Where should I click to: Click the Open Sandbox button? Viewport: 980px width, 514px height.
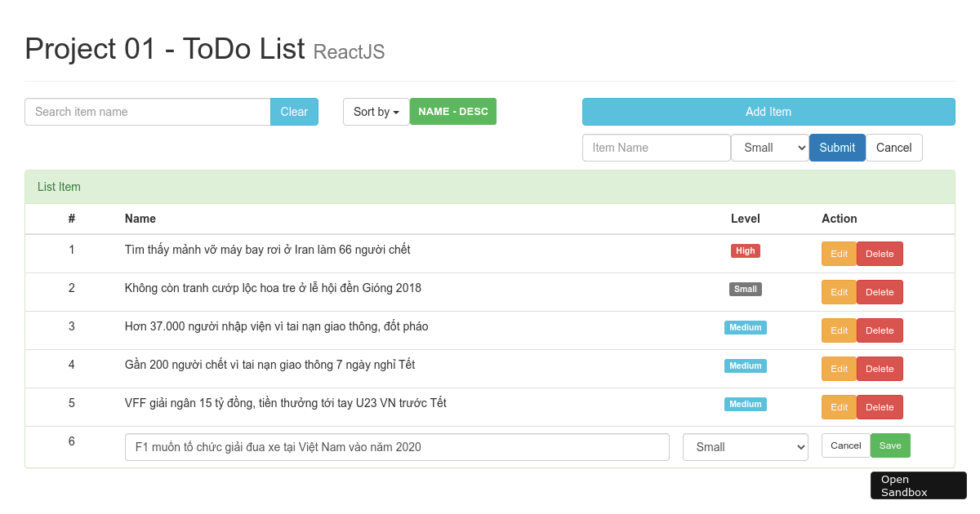(918, 485)
